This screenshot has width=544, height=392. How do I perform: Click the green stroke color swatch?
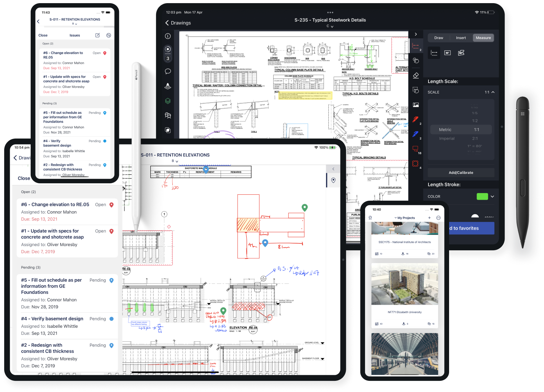click(x=482, y=196)
